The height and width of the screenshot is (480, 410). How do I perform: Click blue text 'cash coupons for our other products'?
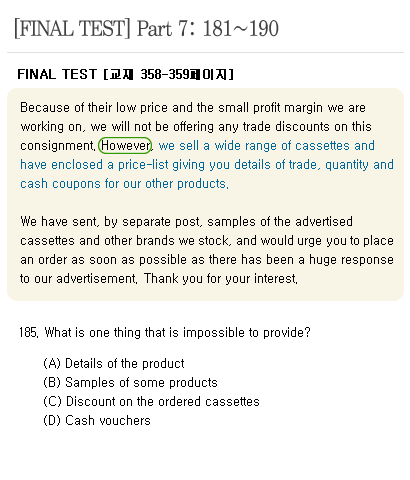[124, 184]
